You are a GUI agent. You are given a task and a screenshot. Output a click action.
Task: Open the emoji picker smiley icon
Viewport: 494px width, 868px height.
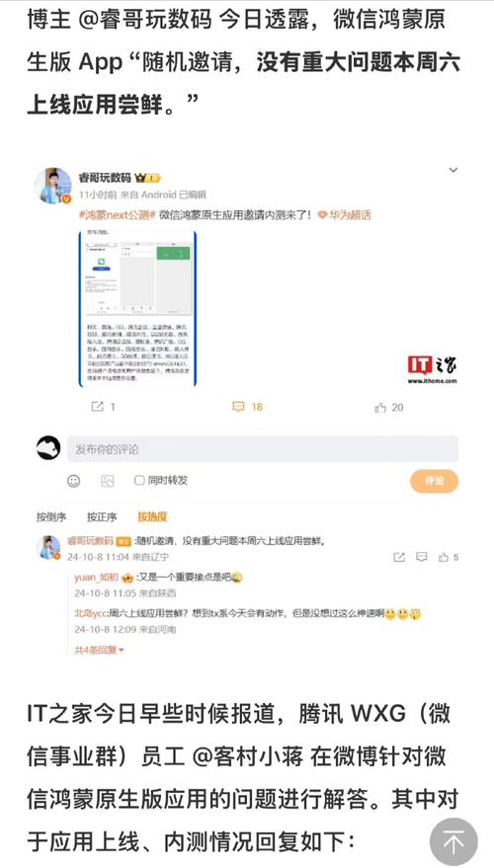[x=74, y=481]
